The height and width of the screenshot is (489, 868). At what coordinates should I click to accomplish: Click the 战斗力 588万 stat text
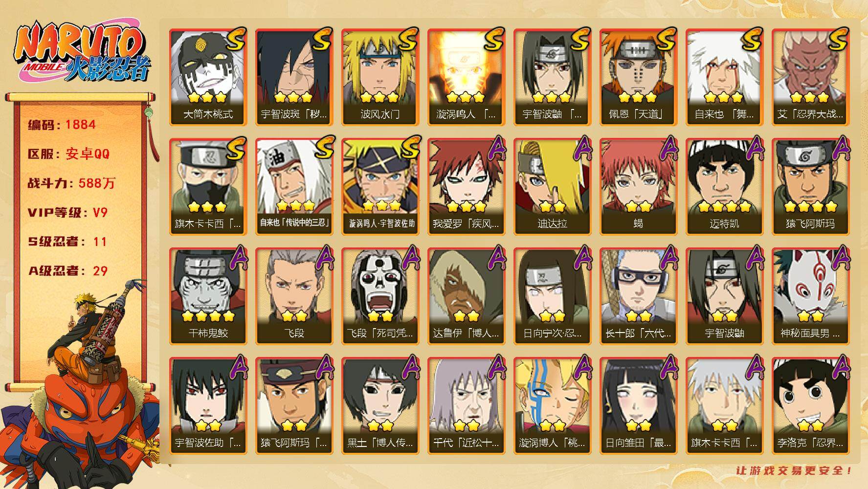(x=71, y=183)
